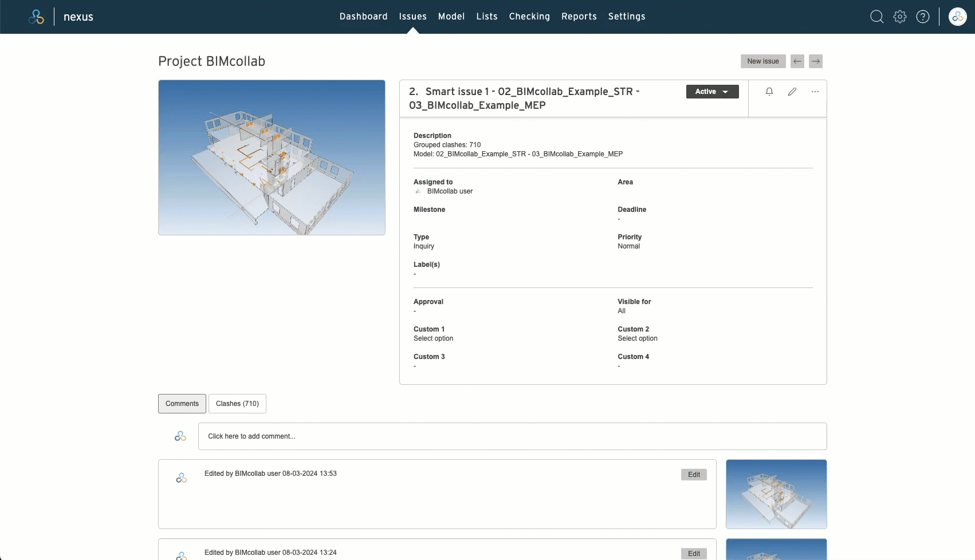Click 'Edited by BIMcollab user 08-03-2024 13:53' text

pyautogui.click(x=270, y=474)
